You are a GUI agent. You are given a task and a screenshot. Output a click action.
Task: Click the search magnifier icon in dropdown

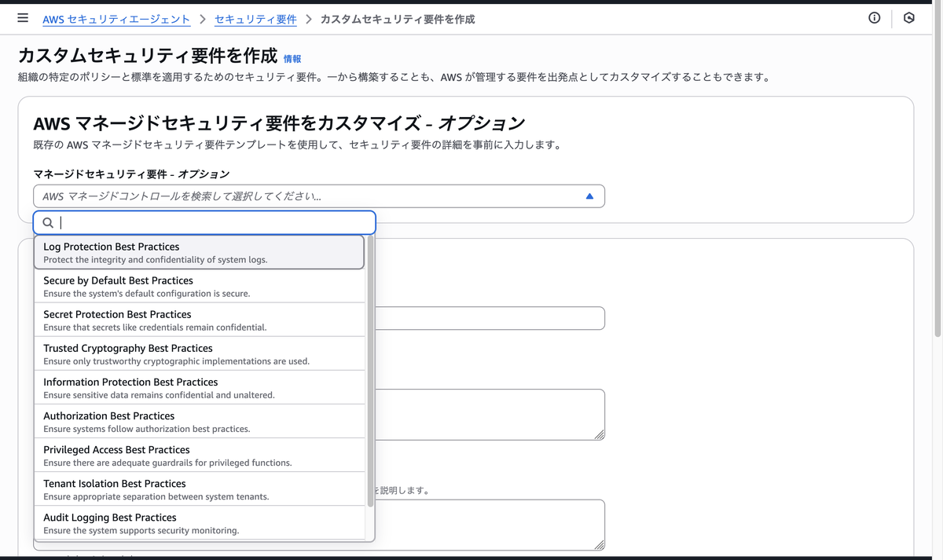coord(48,223)
